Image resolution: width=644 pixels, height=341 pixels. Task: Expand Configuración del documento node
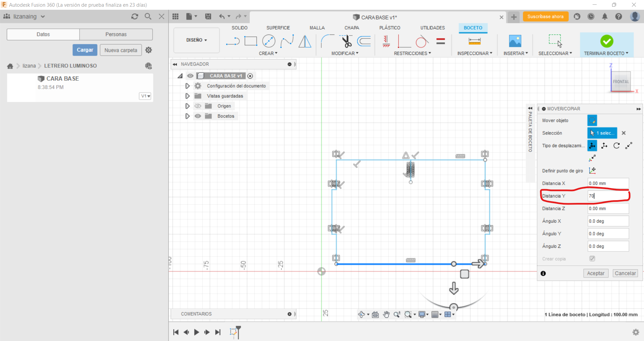click(x=187, y=86)
